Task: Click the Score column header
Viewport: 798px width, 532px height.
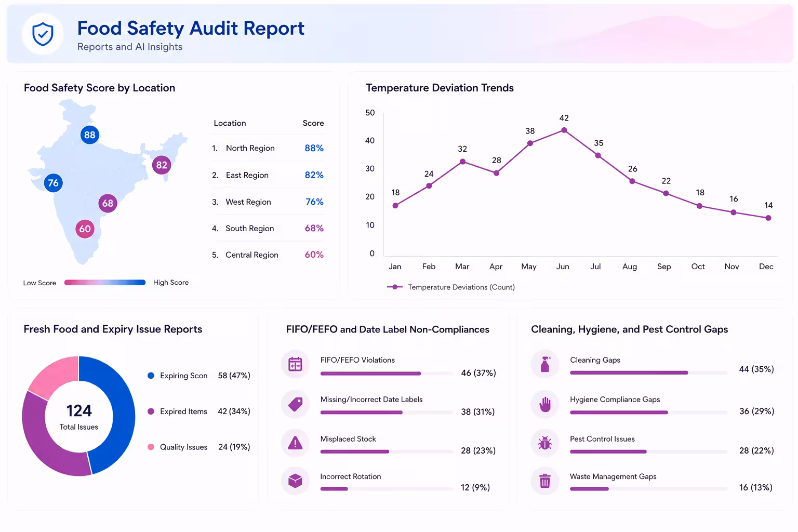Action: (x=313, y=123)
